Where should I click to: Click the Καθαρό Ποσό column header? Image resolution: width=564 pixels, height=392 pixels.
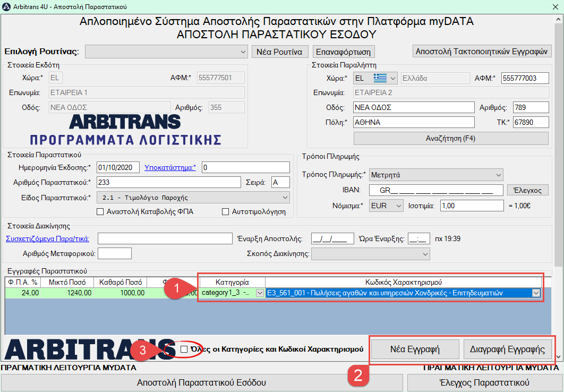coord(121,282)
